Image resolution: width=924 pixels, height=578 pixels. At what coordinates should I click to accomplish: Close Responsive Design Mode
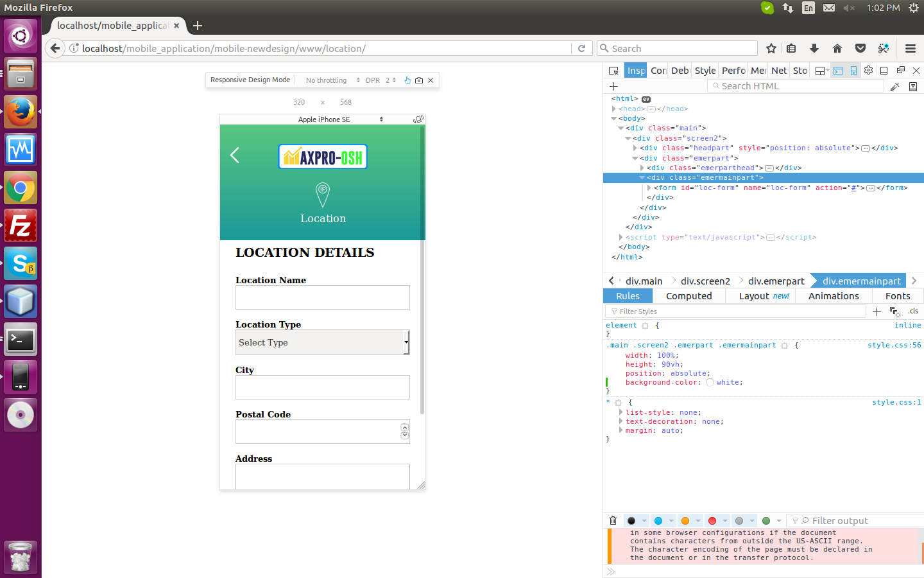pos(431,80)
